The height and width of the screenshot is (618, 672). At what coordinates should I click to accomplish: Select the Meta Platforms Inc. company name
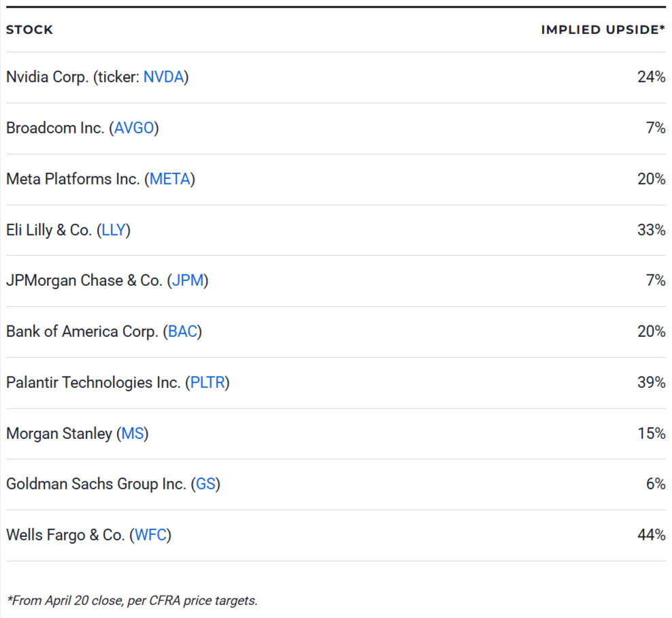point(73,179)
